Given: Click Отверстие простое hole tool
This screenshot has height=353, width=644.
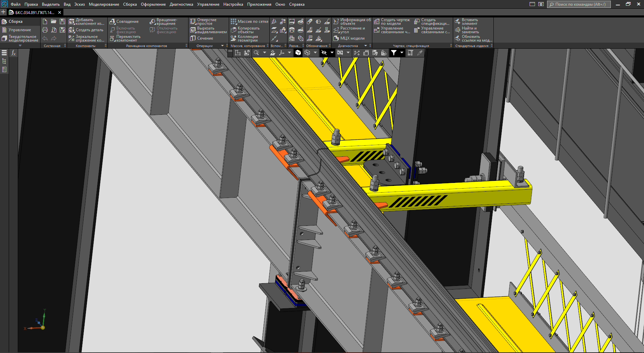Looking at the screenshot, I should [x=204, y=22].
